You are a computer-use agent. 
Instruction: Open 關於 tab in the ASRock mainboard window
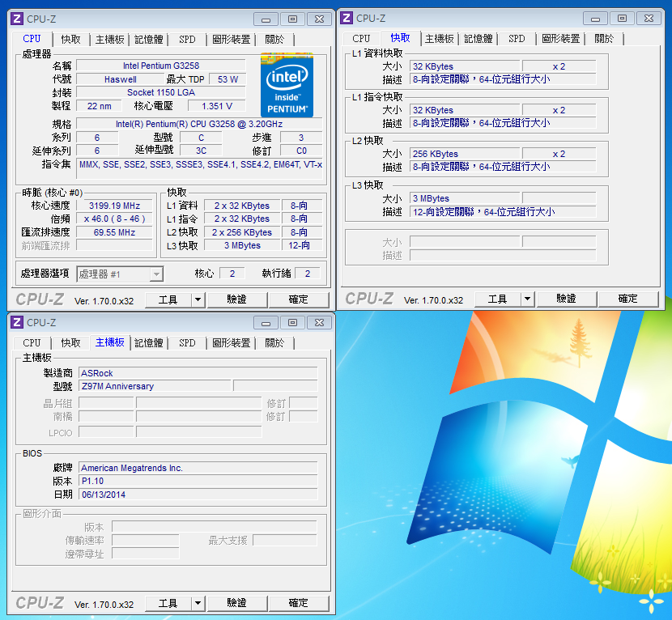pyautogui.click(x=274, y=342)
